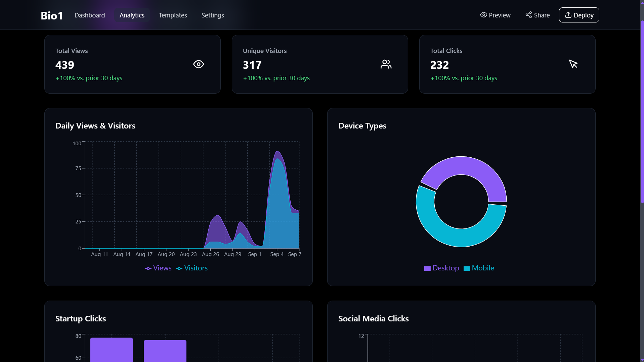Toggle the Views series in chart legend

pyautogui.click(x=158, y=268)
